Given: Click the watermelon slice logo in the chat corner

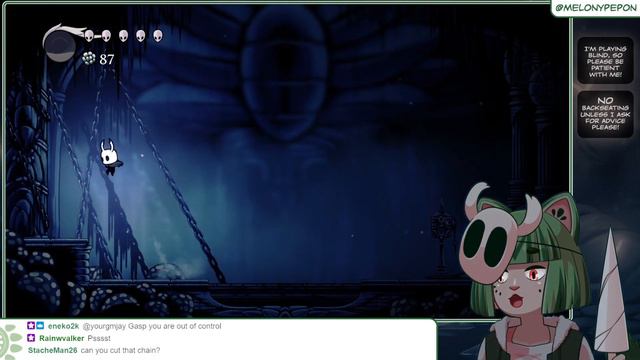Looking at the screenshot, I should [x=10, y=342].
